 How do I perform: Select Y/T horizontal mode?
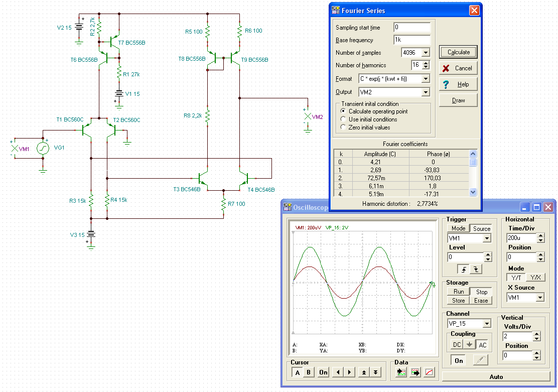[x=516, y=278]
